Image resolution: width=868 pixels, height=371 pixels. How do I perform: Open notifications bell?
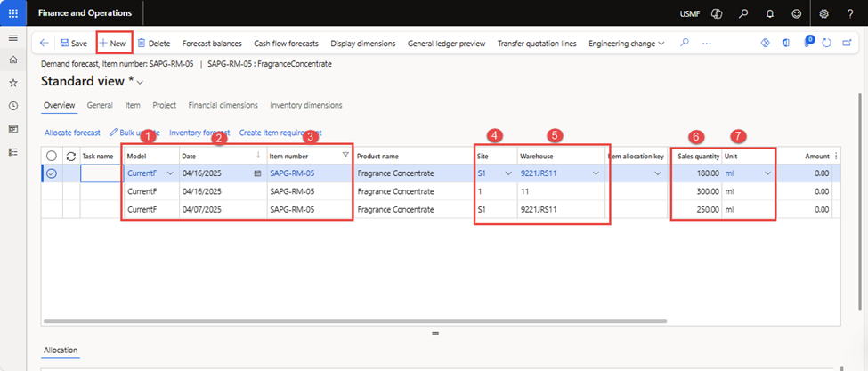(x=769, y=13)
